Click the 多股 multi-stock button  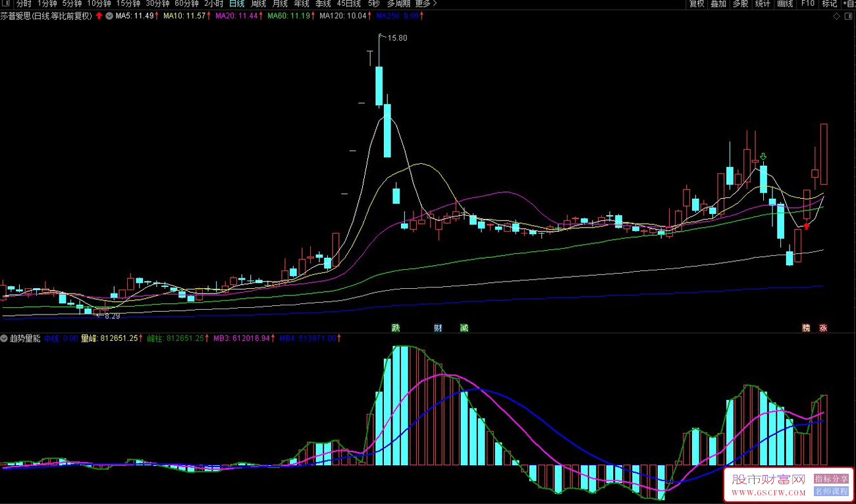[740, 4]
